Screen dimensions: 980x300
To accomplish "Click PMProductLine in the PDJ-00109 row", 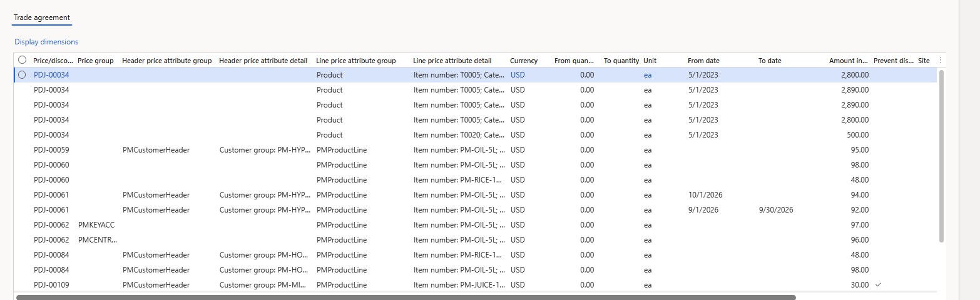I will coord(342,285).
